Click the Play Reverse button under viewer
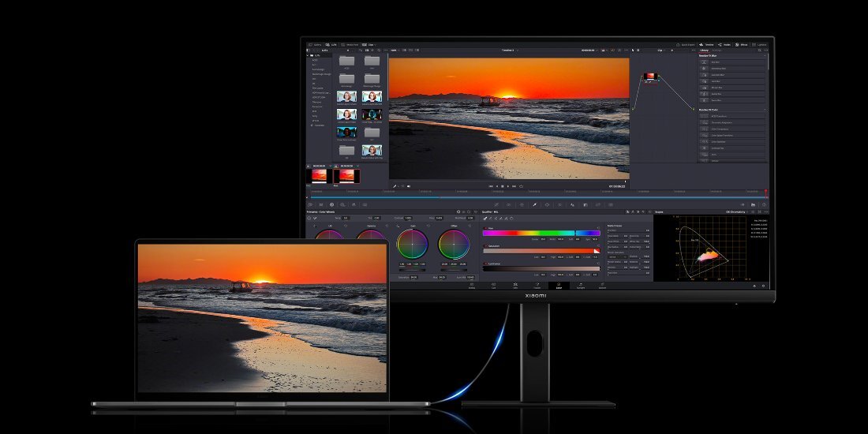 click(497, 186)
